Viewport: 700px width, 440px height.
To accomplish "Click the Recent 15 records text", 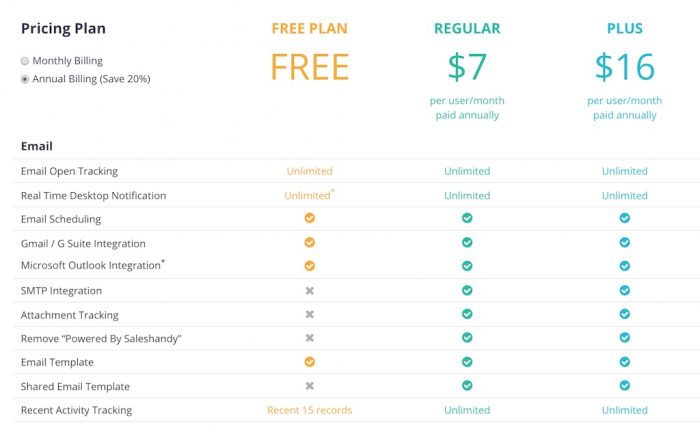I will 309,410.
